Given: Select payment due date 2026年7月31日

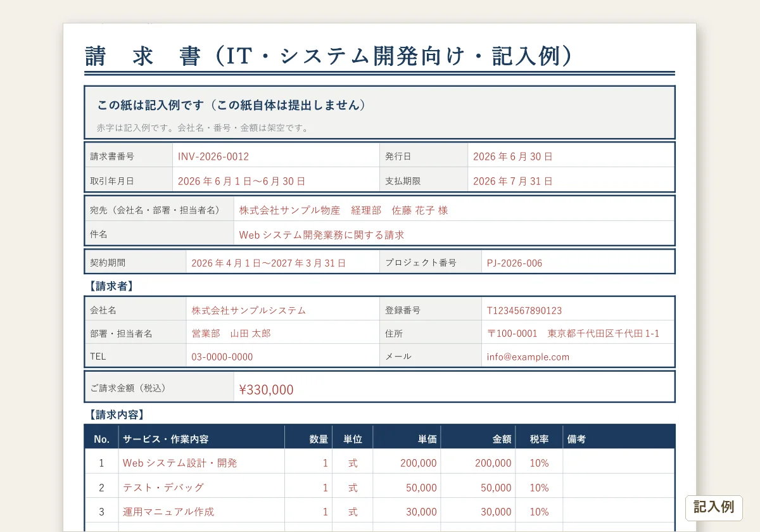Looking at the screenshot, I should pyautogui.click(x=513, y=181).
